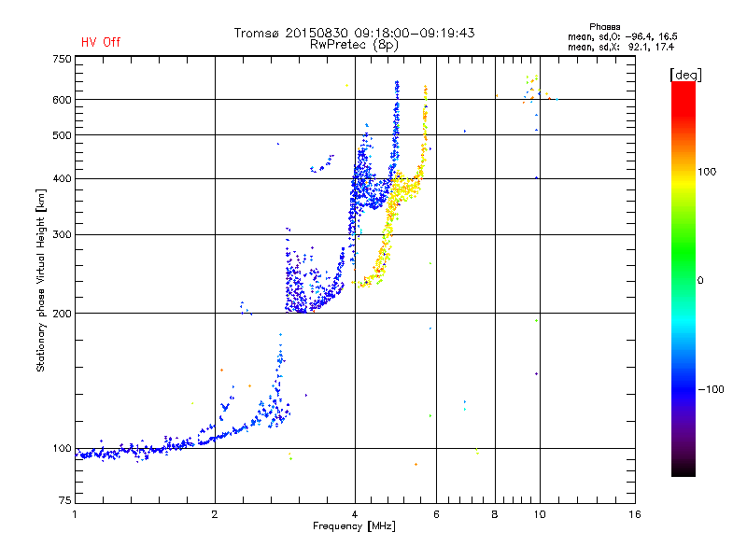The width and height of the screenshot is (747, 560).
Task: Click the phase colorbar gradient
Action: click(684, 278)
